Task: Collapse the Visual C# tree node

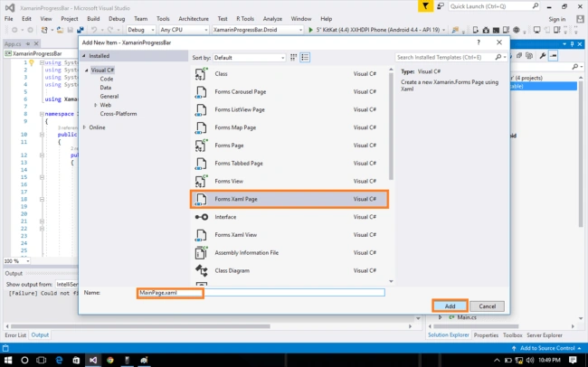Action: pos(87,71)
